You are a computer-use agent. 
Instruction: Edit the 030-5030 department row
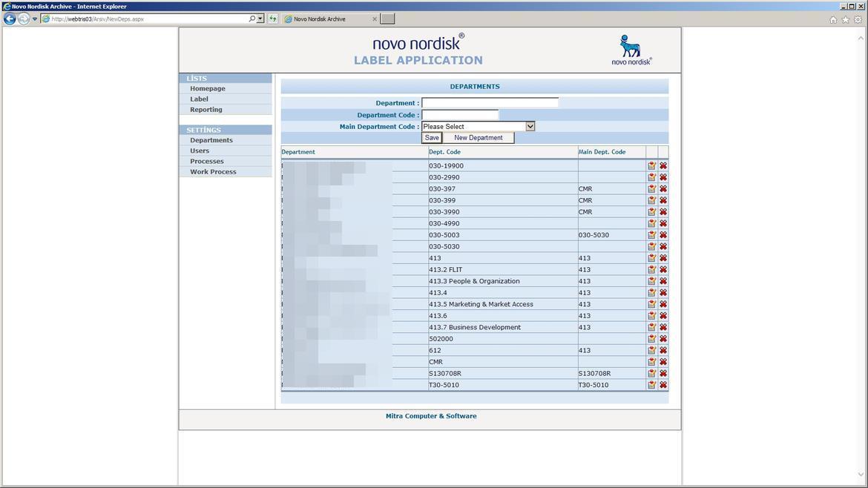(651, 246)
